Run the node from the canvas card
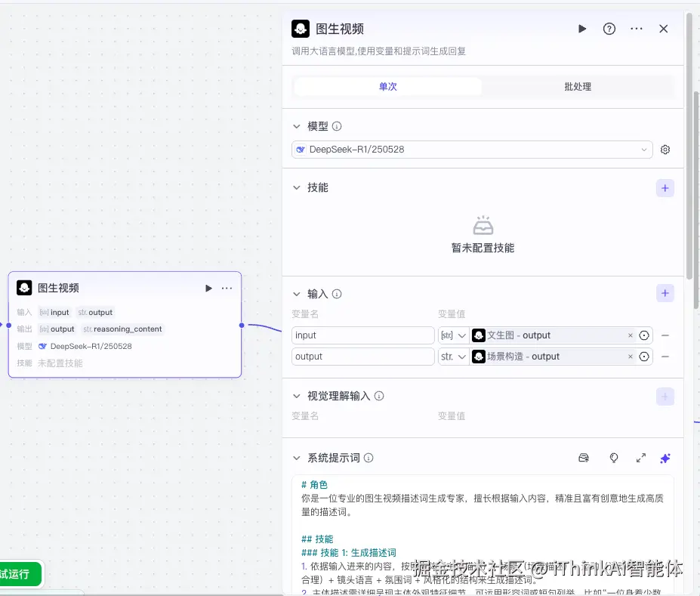700x596 pixels. pos(208,288)
